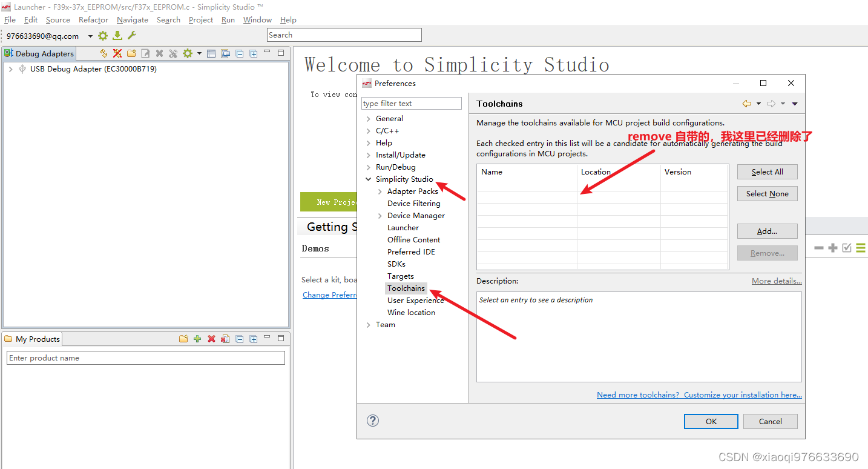The width and height of the screenshot is (868, 469).
Task: Select Toolchains in preferences tree
Action: pos(406,288)
